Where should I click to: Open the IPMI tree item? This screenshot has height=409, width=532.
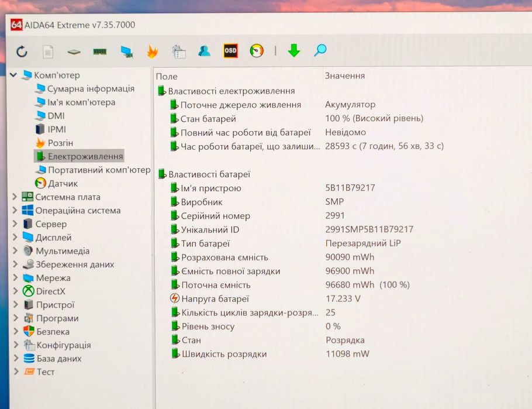point(50,129)
